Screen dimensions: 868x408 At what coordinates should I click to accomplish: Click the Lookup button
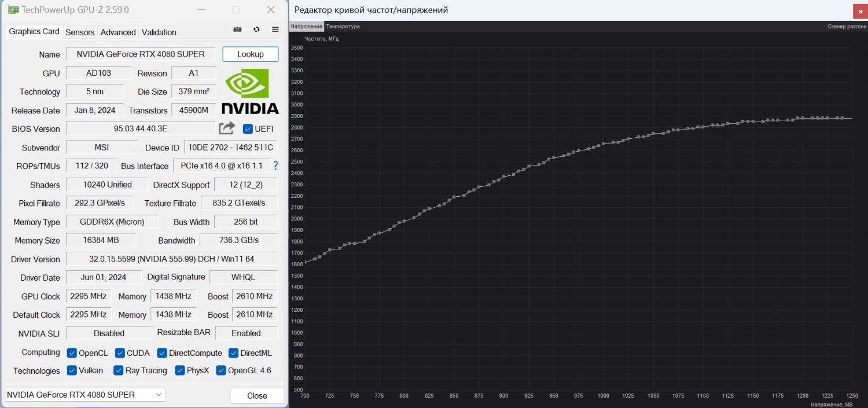tap(251, 54)
